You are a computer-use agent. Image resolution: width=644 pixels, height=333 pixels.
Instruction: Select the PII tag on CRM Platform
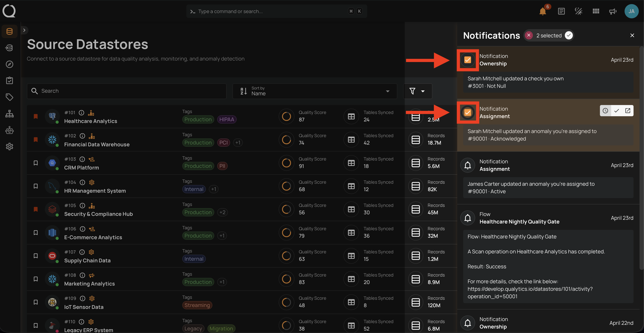tap(222, 166)
